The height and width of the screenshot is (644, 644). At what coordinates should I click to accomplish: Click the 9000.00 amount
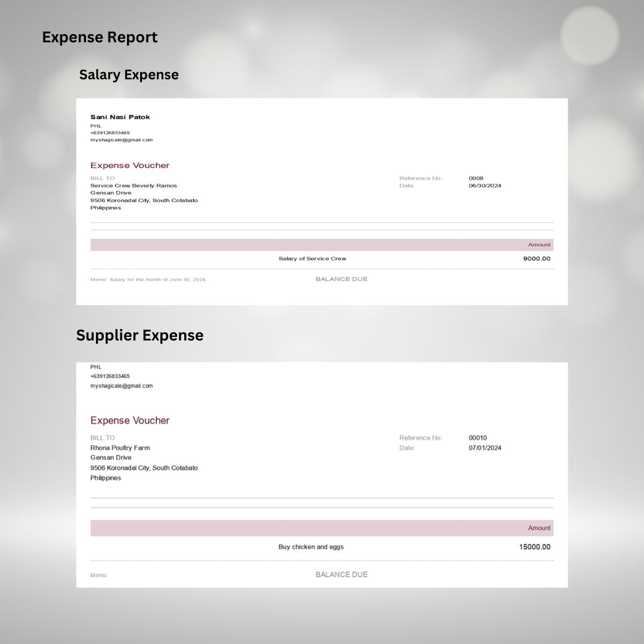click(x=537, y=258)
